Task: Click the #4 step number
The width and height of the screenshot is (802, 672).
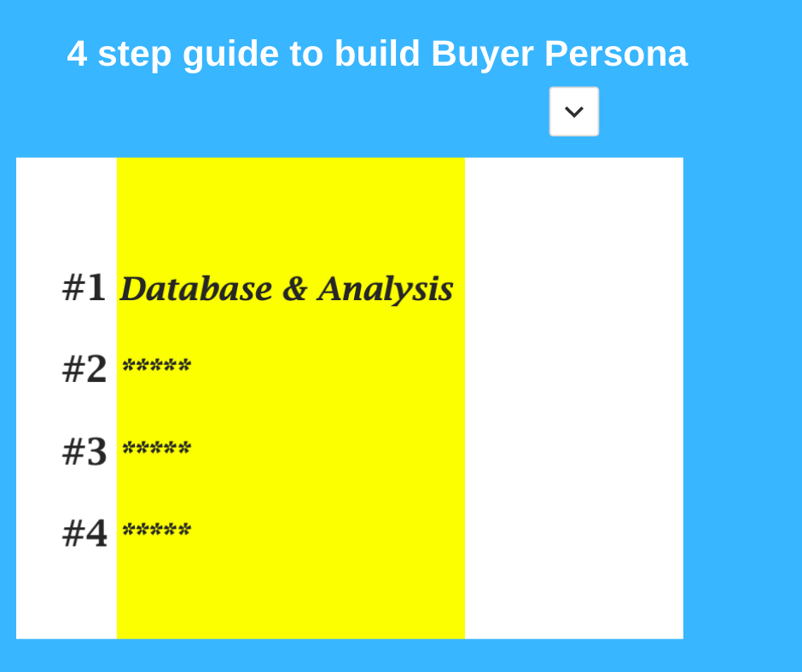Action: (x=84, y=533)
